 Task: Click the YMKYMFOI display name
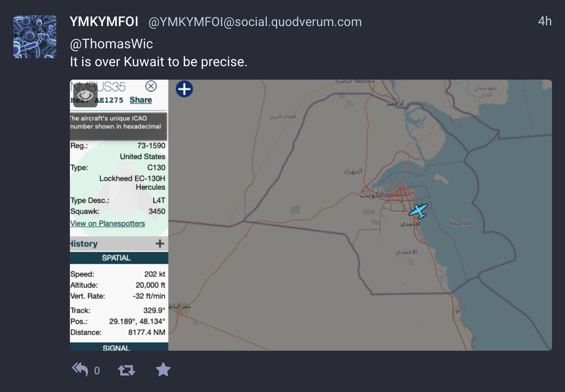(x=104, y=21)
